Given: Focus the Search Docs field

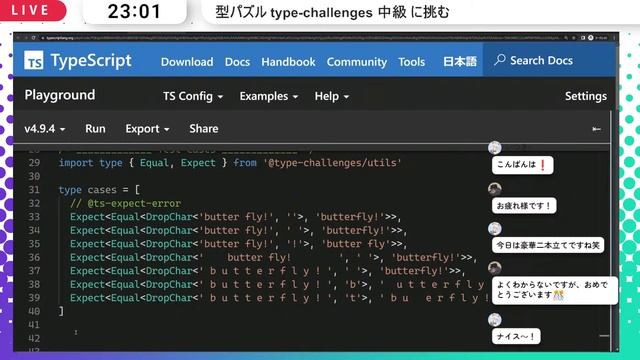Looking at the screenshot, I should pos(549,60).
